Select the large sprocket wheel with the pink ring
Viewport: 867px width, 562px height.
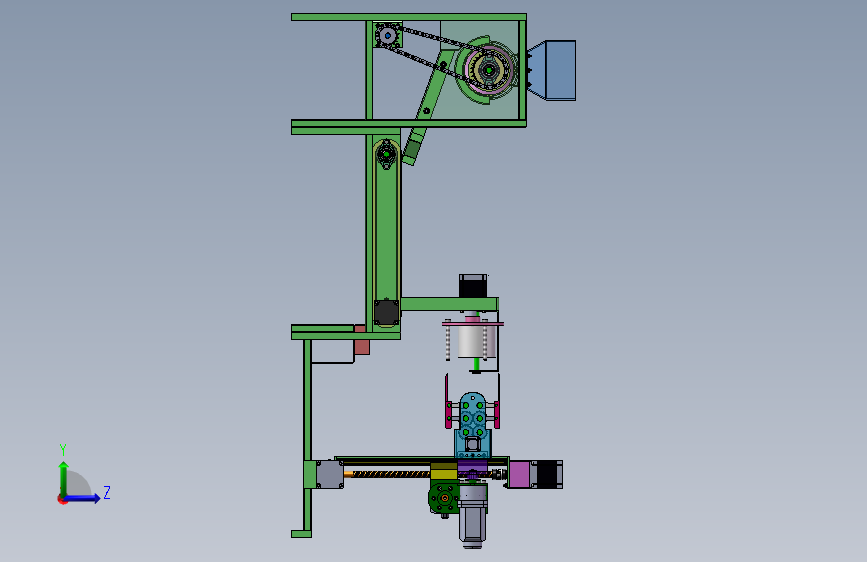488,70
